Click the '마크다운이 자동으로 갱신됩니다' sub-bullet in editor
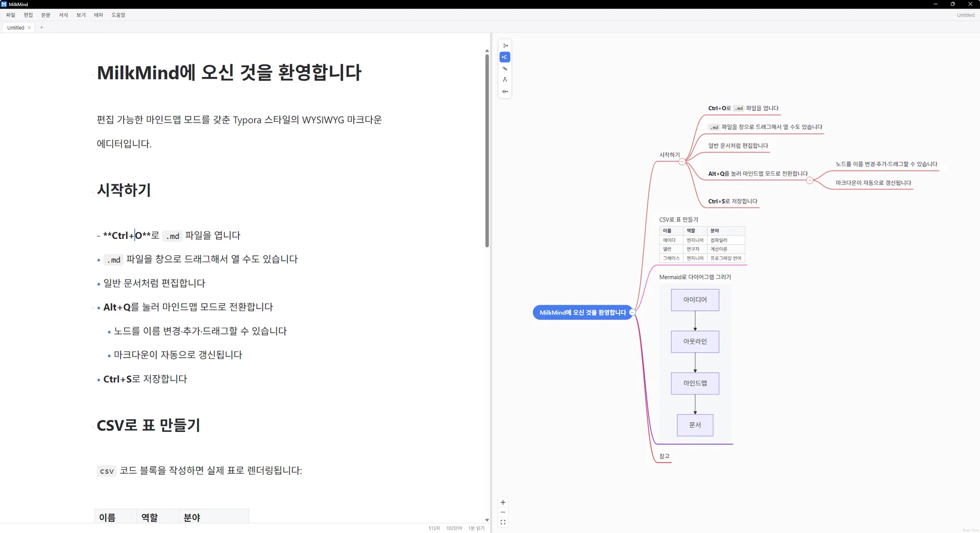Screen dimensions: 980x533 (x=178, y=355)
